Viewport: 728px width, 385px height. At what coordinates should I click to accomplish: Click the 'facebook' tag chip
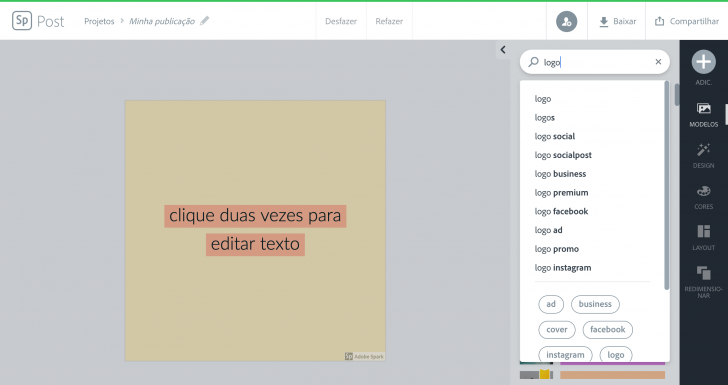pyautogui.click(x=608, y=330)
